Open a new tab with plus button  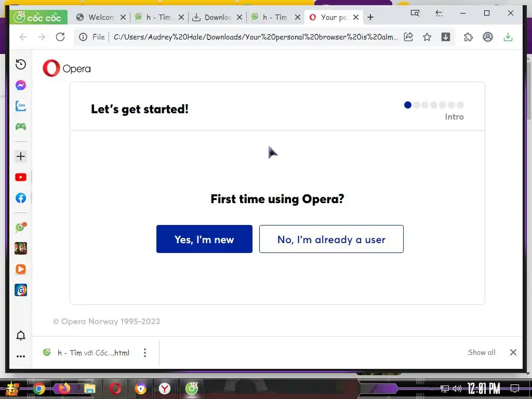pyautogui.click(x=370, y=17)
